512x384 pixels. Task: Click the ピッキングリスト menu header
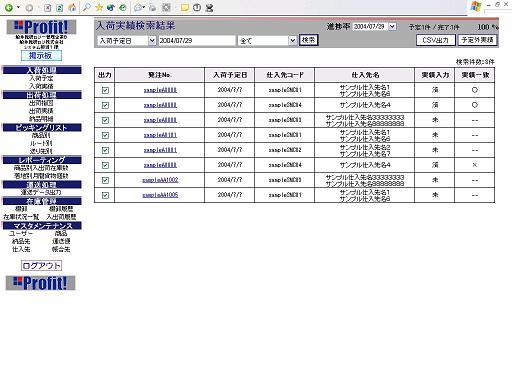click(x=42, y=128)
